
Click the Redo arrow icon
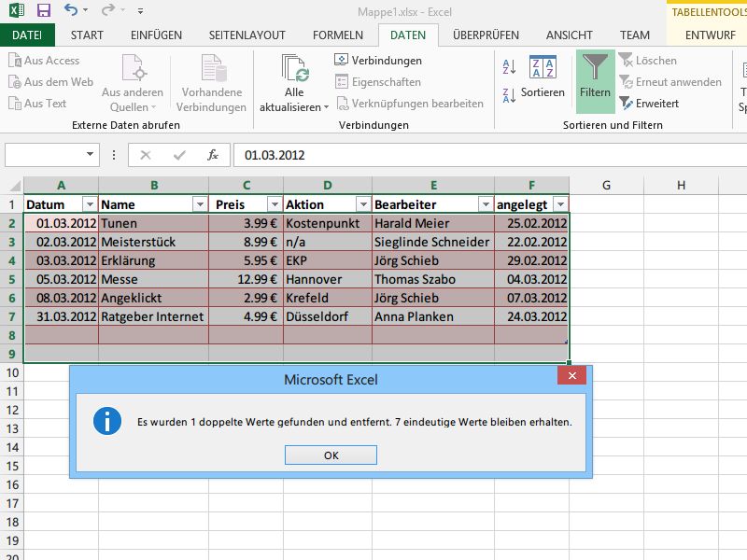point(108,9)
